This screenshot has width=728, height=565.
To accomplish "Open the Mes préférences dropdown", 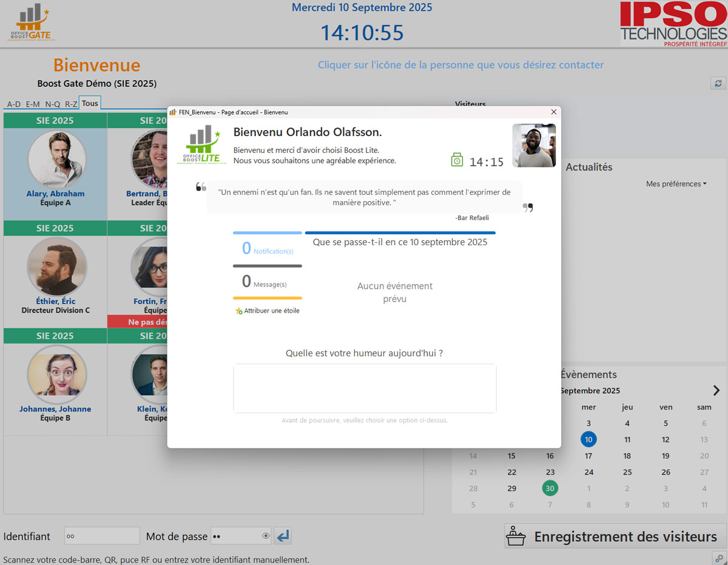I will (x=676, y=184).
